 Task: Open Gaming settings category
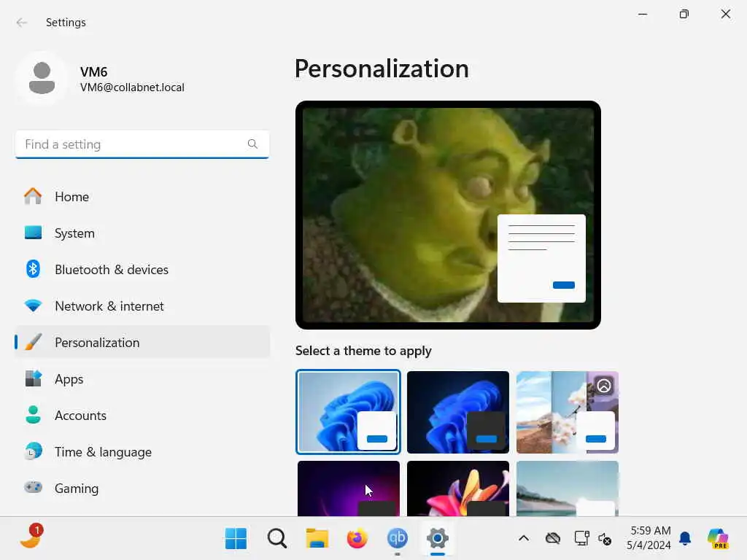pyautogui.click(x=142, y=488)
